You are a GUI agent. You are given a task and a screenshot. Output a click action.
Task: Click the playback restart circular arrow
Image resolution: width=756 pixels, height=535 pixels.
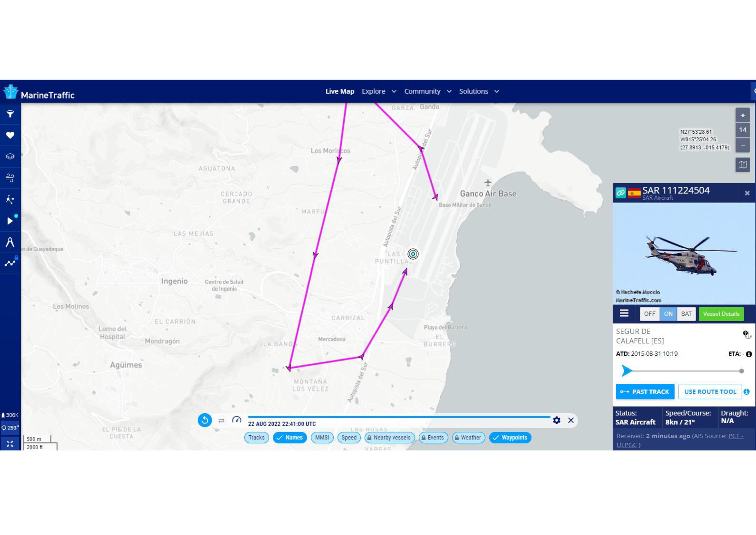click(205, 420)
